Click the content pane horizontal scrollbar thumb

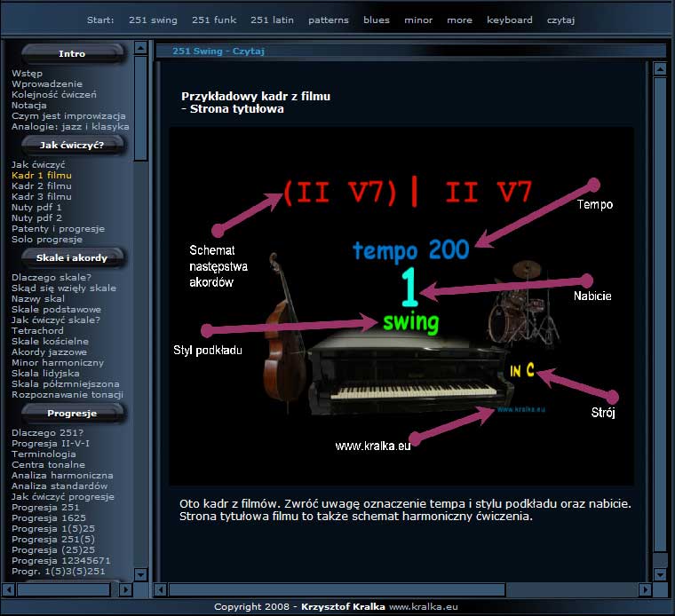coord(337,589)
